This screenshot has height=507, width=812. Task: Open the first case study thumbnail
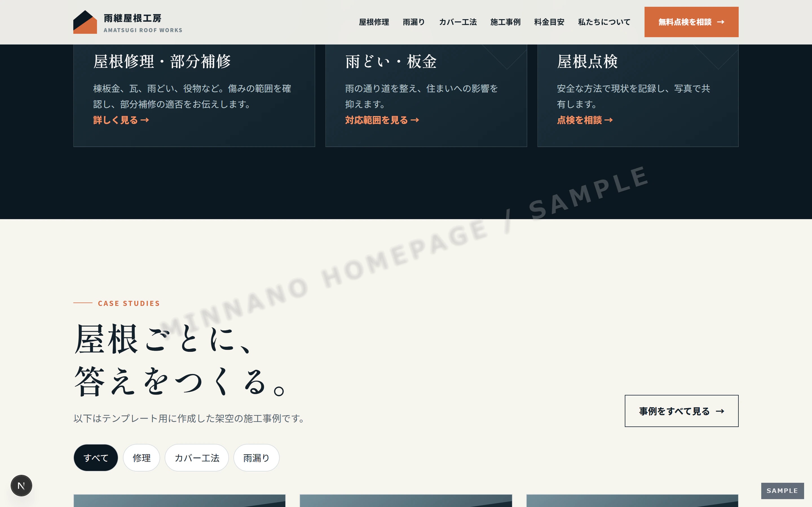(x=180, y=501)
